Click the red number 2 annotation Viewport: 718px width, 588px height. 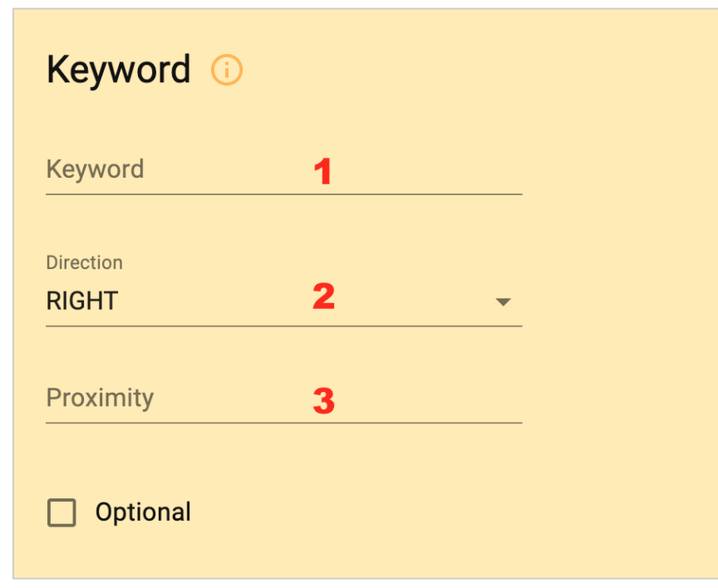click(324, 296)
